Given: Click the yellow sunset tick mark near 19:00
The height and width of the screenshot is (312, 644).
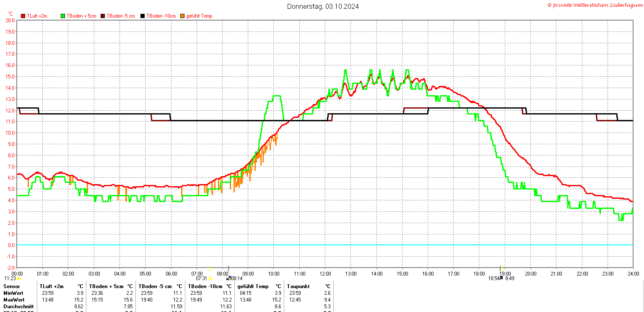Looking at the screenshot, I should pyautogui.click(x=502, y=268).
